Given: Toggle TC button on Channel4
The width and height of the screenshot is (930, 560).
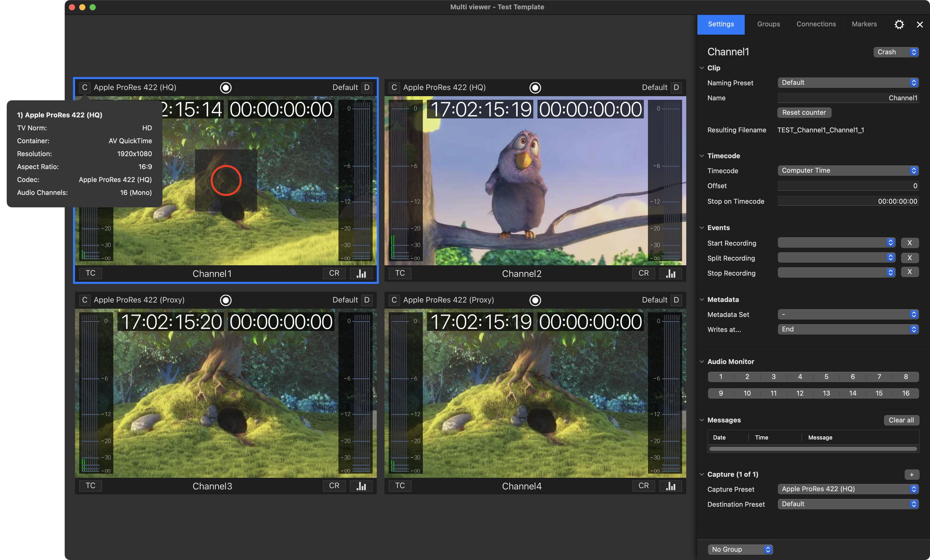Looking at the screenshot, I should pyautogui.click(x=400, y=486).
